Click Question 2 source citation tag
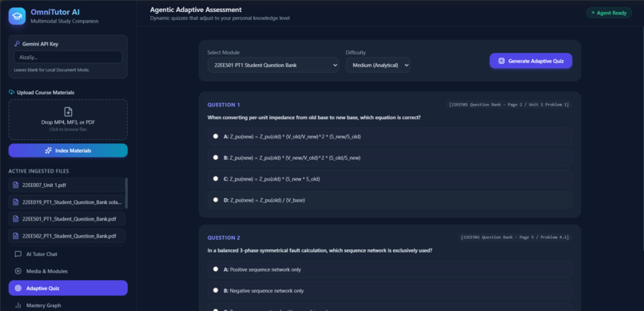This screenshot has width=644, height=311. tap(515, 237)
